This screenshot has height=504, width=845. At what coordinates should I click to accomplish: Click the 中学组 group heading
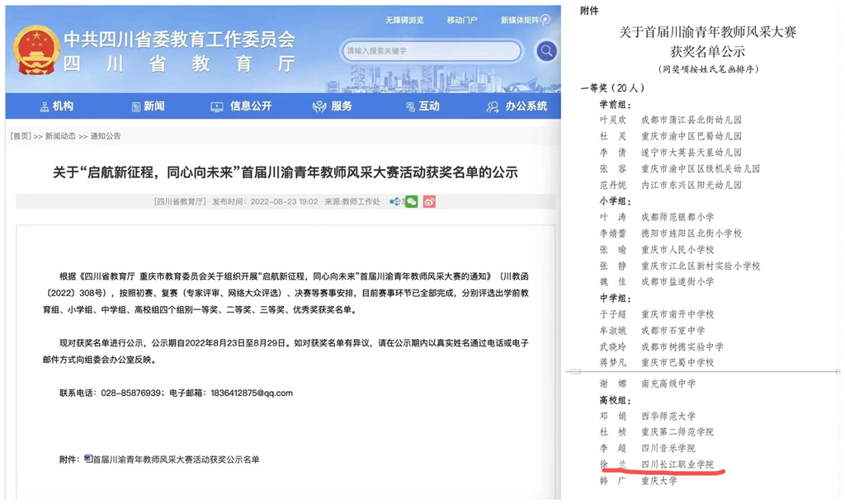(616, 299)
